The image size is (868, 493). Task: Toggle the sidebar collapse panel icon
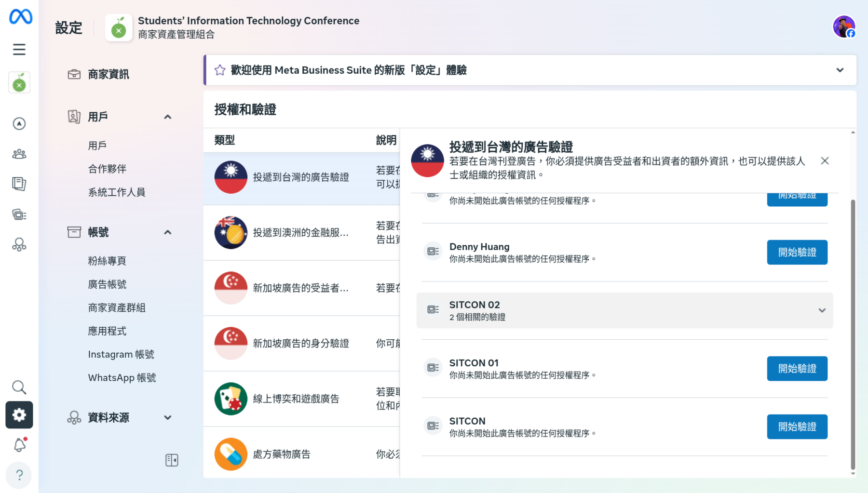coord(172,460)
